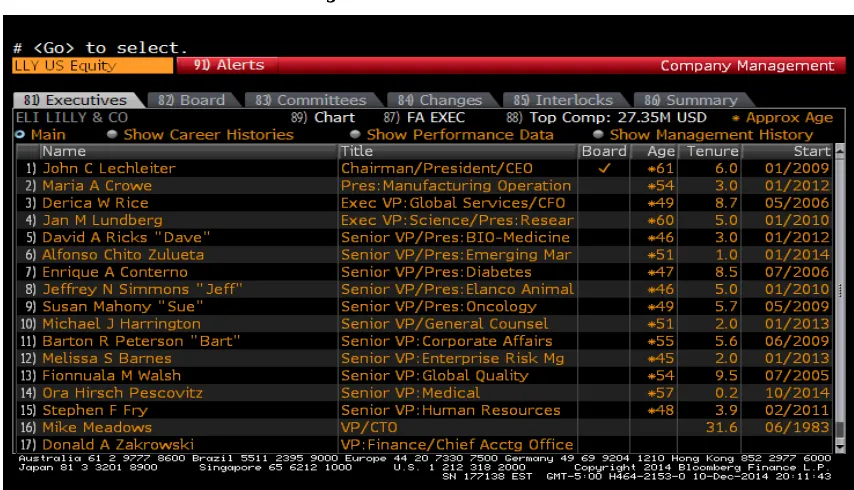Switch to the Summary tab
Viewport: 854px width, 490px height.
tap(691, 100)
